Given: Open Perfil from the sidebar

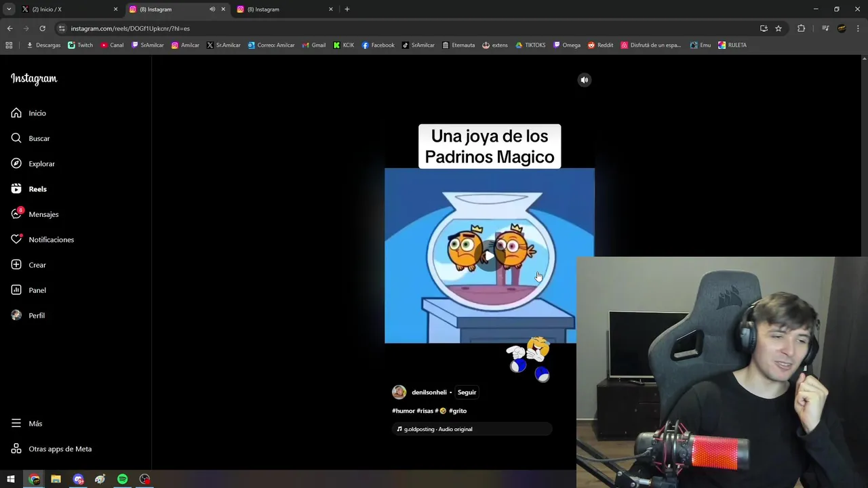Looking at the screenshot, I should pos(28,315).
